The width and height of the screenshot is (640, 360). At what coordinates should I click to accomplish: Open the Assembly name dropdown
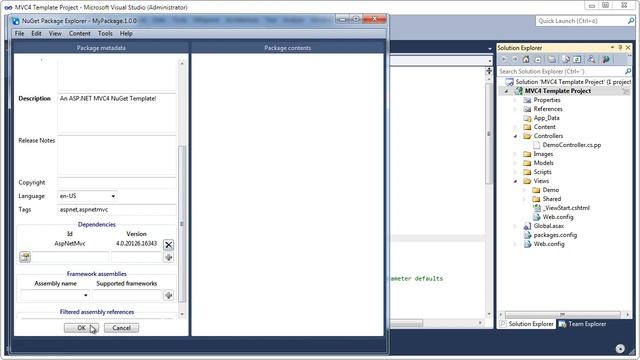coord(85,295)
